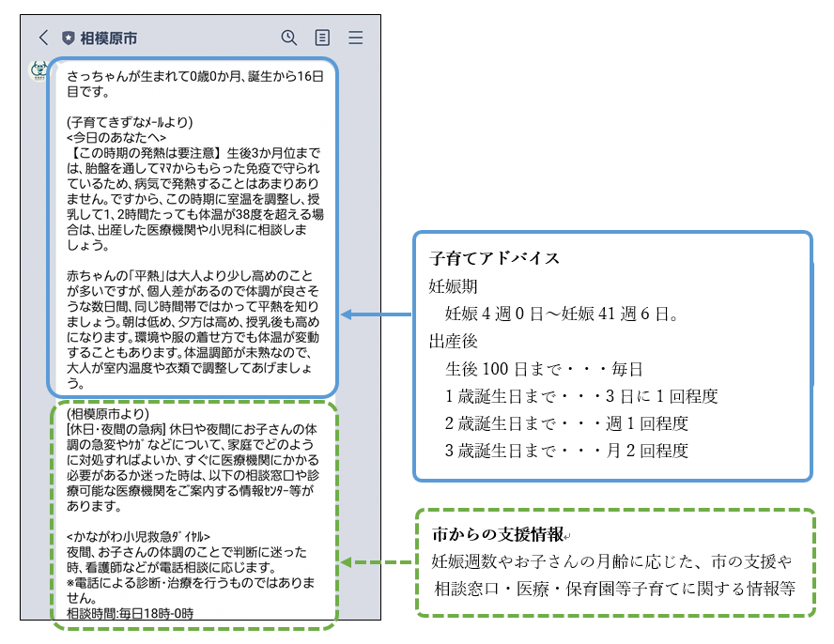Click the <今日のあなたへ> line
Viewport: 834px width, 644px height.
116,137
